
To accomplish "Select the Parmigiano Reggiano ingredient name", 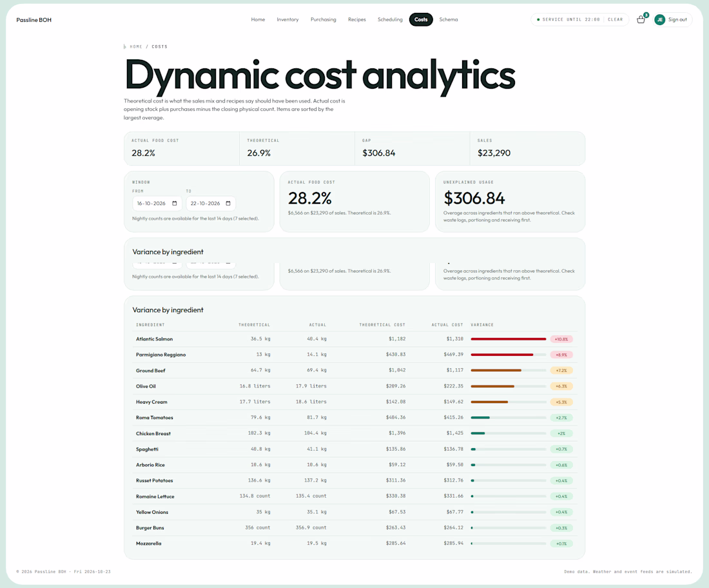I will (x=161, y=355).
